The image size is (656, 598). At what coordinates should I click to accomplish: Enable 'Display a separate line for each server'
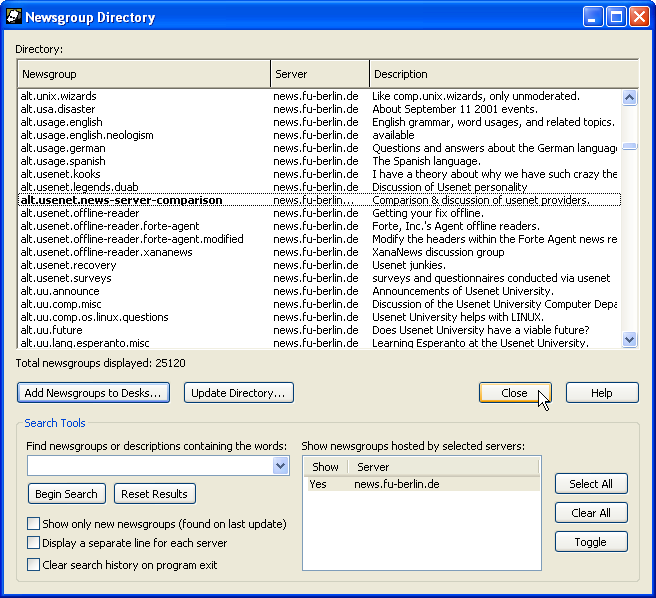coord(34,544)
